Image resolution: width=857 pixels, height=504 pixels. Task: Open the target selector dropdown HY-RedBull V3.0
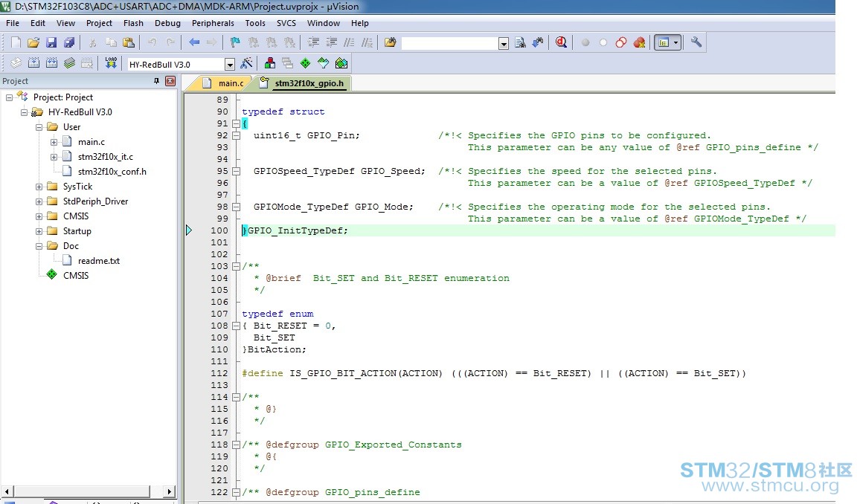coord(230,65)
